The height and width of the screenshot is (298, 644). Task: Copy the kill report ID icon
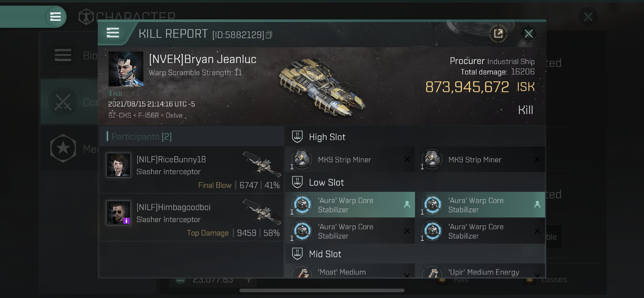click(x=269, y=35)
